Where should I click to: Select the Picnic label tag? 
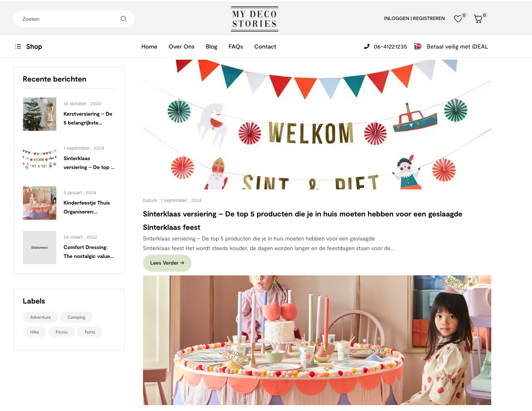pos(61,332)
